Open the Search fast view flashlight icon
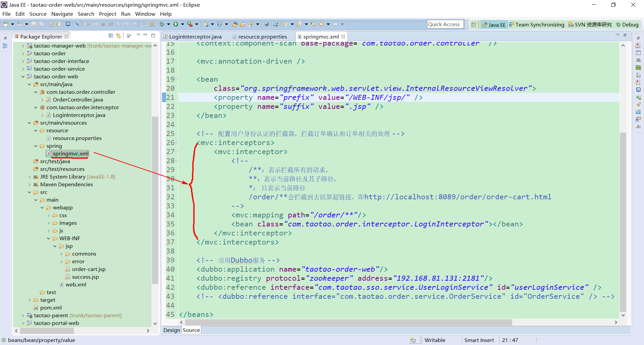The height and width of the screenshot is (345, 644). [x=638, y=105]
